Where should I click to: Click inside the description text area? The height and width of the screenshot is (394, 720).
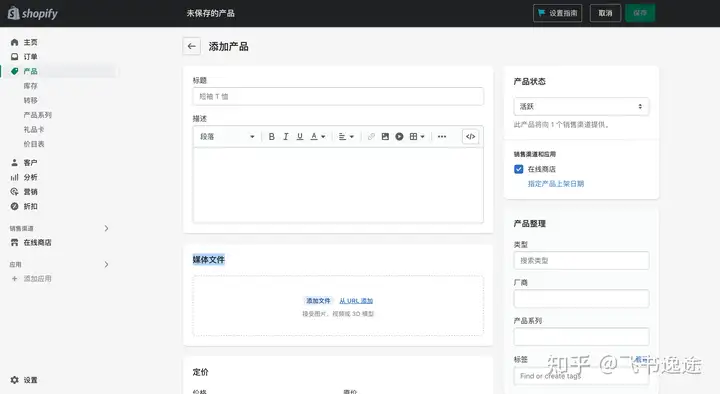point(338,185)
